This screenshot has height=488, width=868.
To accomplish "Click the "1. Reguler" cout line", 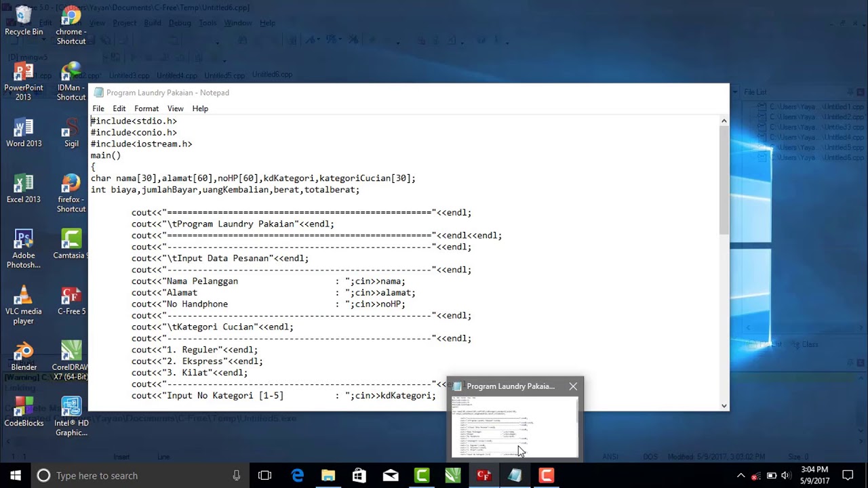I will point(195,350).
